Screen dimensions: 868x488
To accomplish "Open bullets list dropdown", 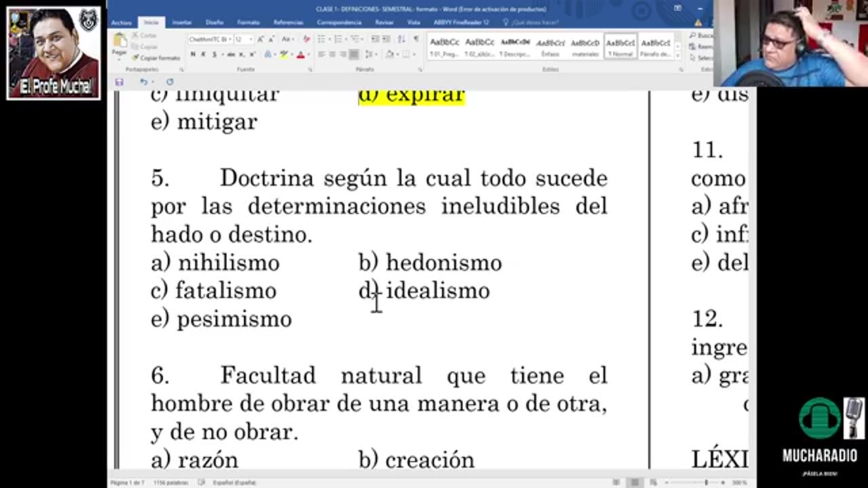I will (x=329, y=39).
